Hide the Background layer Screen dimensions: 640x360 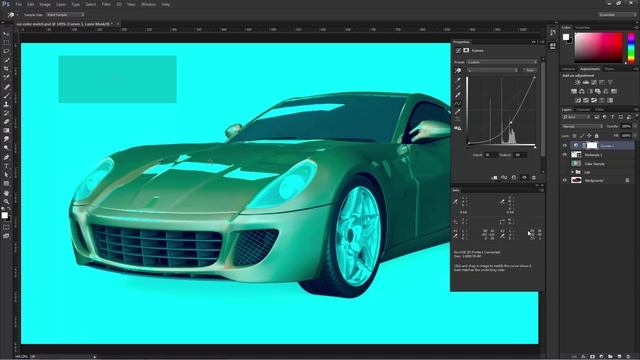tap(565, 180)
